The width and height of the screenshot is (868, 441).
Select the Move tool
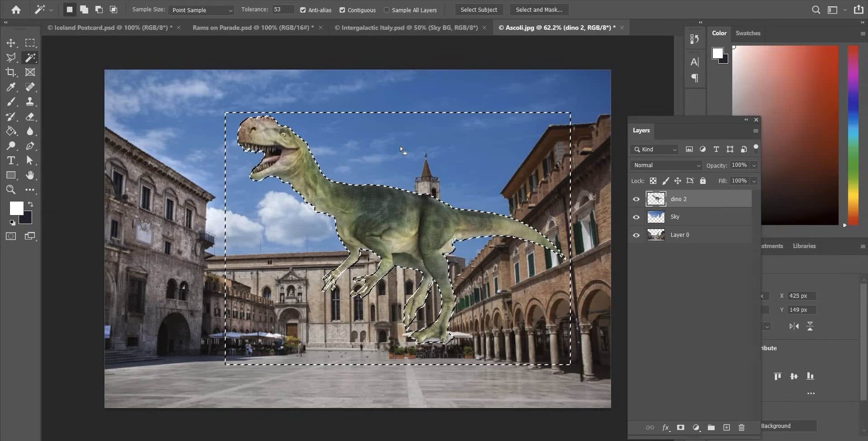point(11,43)
